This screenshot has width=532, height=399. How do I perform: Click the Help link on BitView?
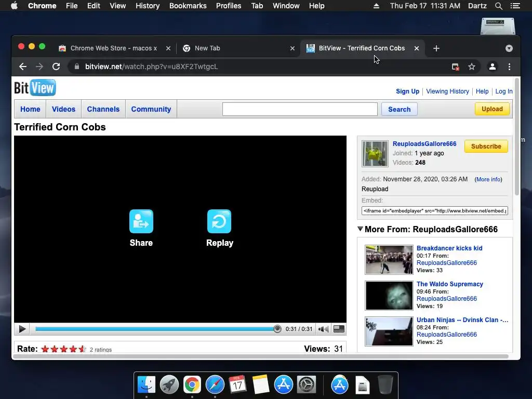(x=482, y=91)
